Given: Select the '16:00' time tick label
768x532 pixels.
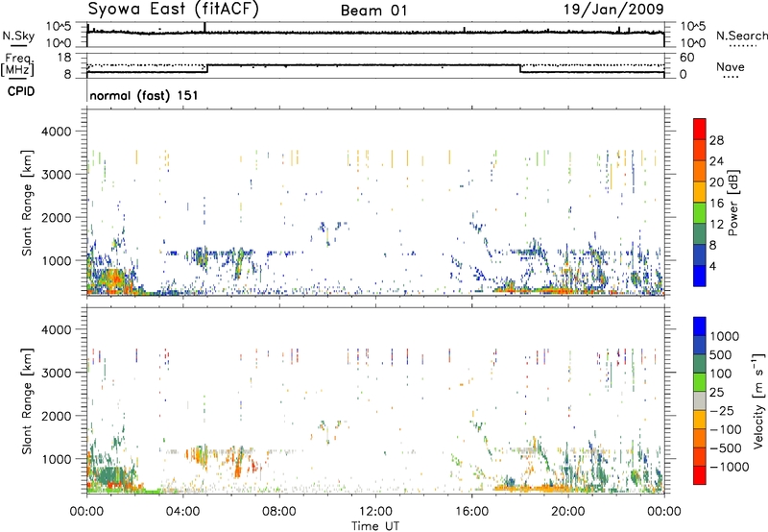Looking at the screenshot, I should click(471, 512).
